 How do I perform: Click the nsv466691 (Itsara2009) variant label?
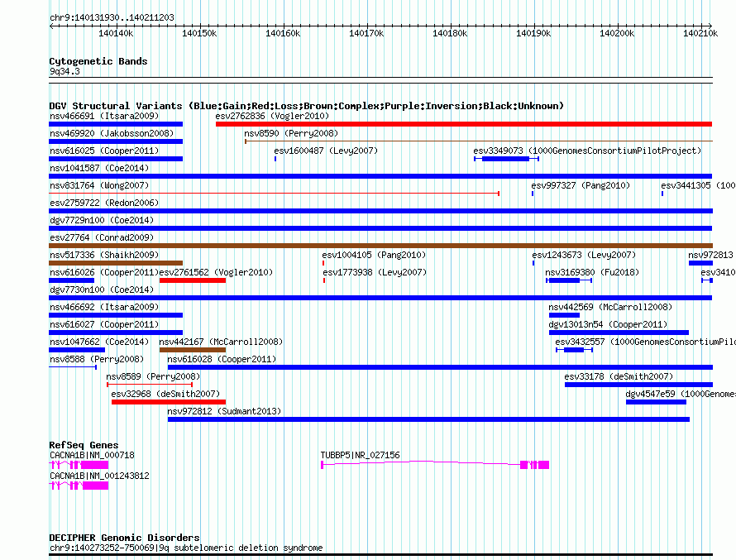click(x=104, y=116)
